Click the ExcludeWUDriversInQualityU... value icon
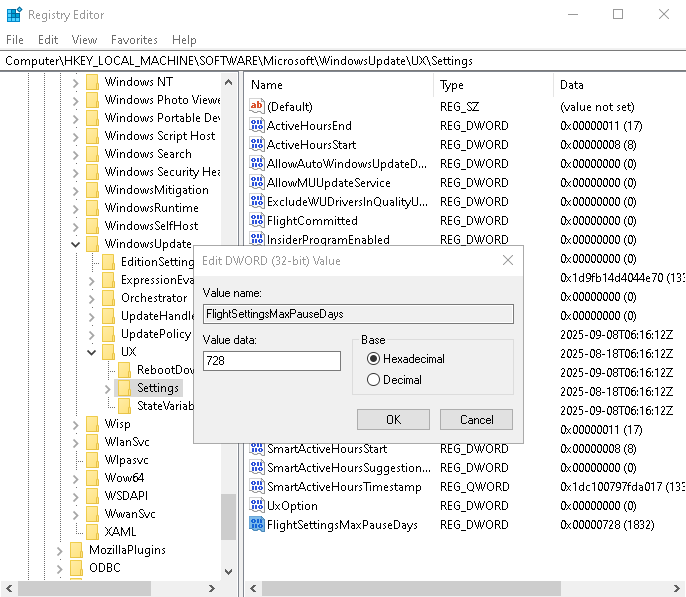The image size is (686, 597). coord(256,202)
